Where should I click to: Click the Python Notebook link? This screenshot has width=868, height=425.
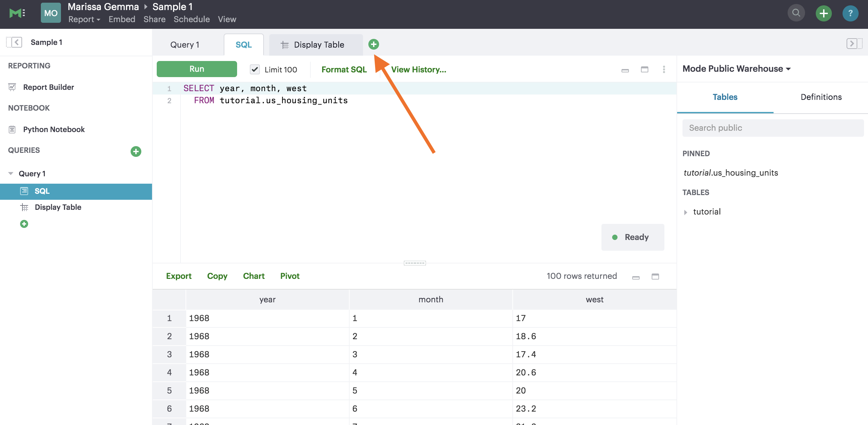(53, 129)
